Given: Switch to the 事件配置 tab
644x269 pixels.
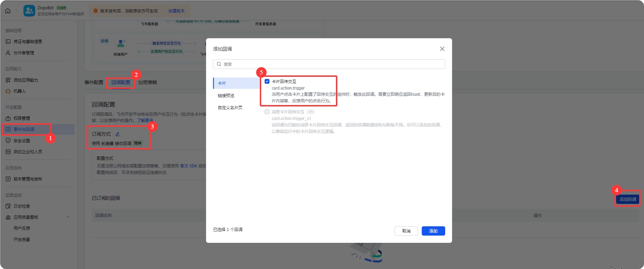Looking at the screenshot, I should tap(94, 82).
